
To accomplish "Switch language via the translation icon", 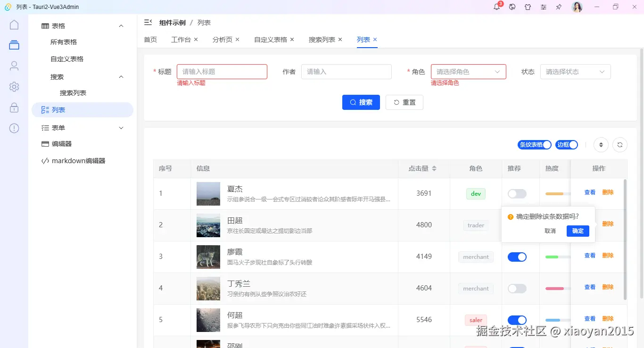I will (x=512, y=7).
